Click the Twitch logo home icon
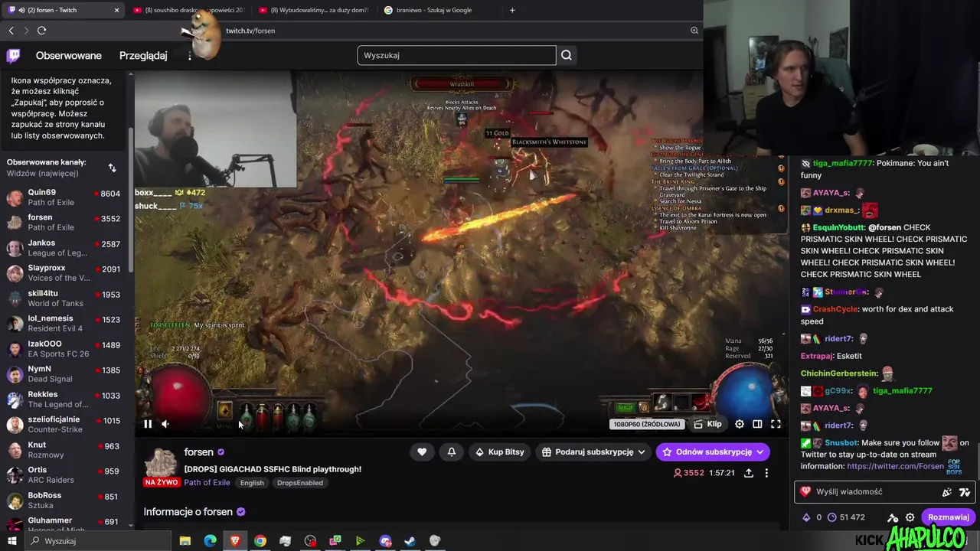 click(x=13, y=55)
